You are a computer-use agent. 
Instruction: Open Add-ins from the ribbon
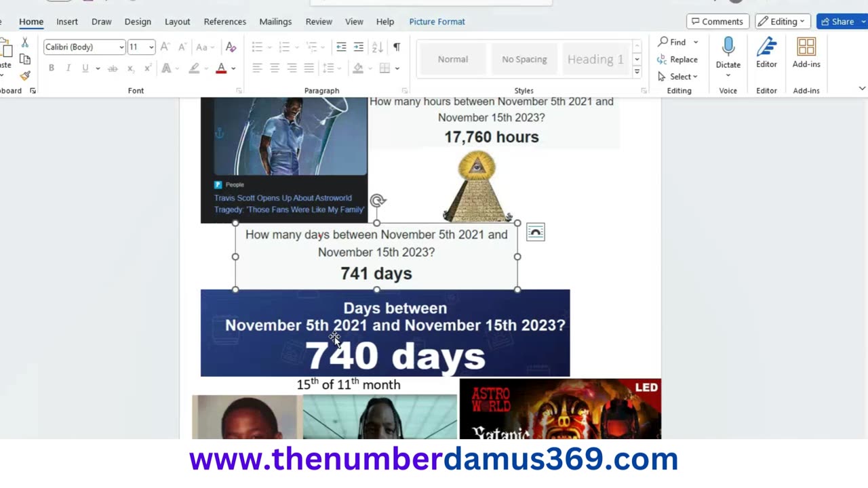pyautogui.click(x=806, y=53)
